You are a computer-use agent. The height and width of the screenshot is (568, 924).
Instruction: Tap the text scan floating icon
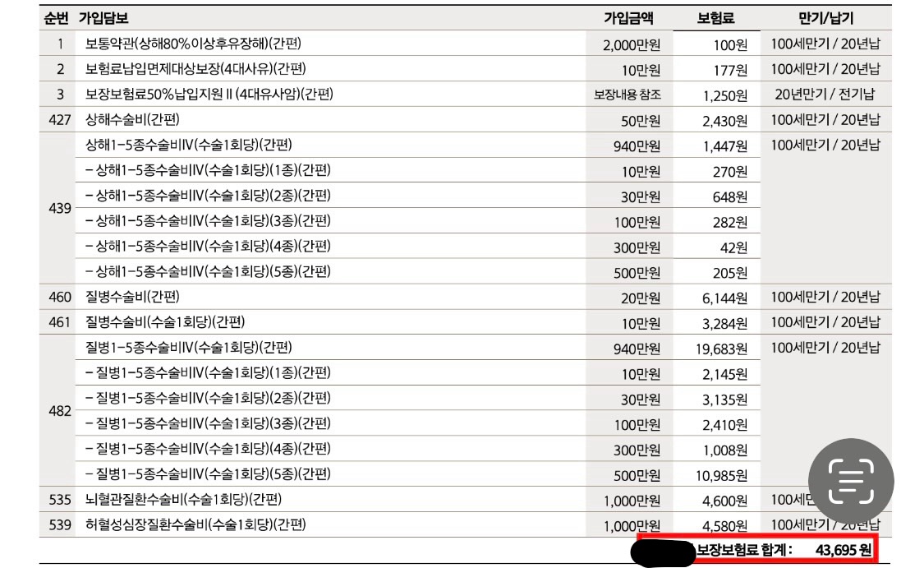tap(850, 479)
